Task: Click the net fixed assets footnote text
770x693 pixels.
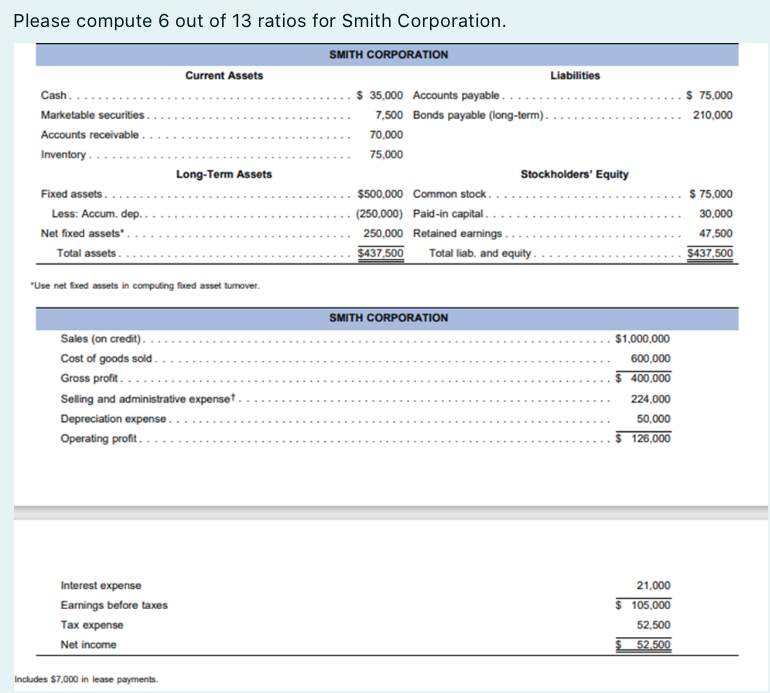Action: pyautogui.click(x=145, y=286)
